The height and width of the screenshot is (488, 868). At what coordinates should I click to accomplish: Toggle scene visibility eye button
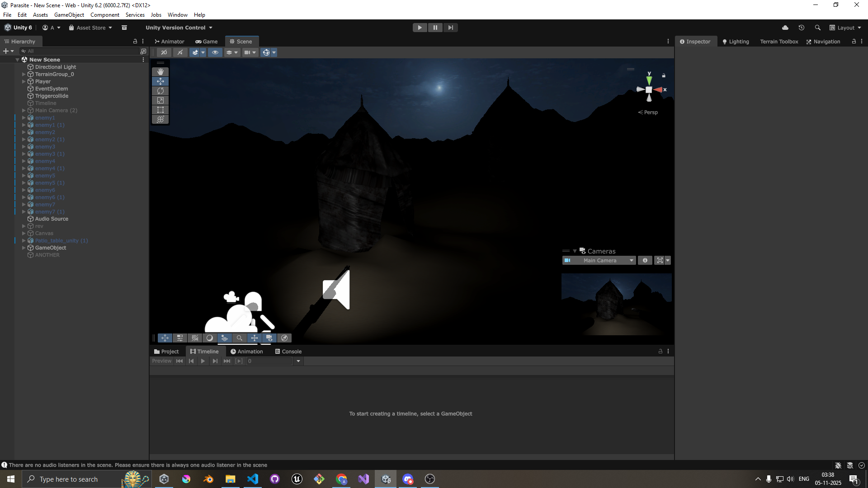click(x=215, y=52)
